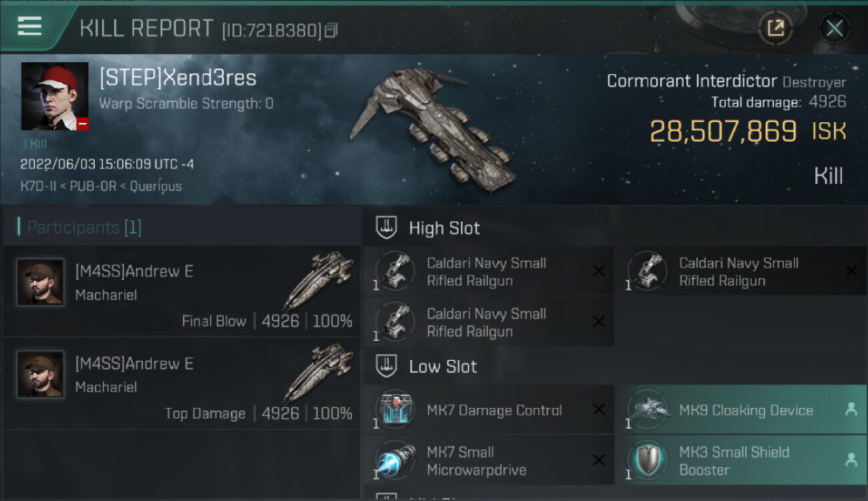Copy the kill report ID

[332, 30]
